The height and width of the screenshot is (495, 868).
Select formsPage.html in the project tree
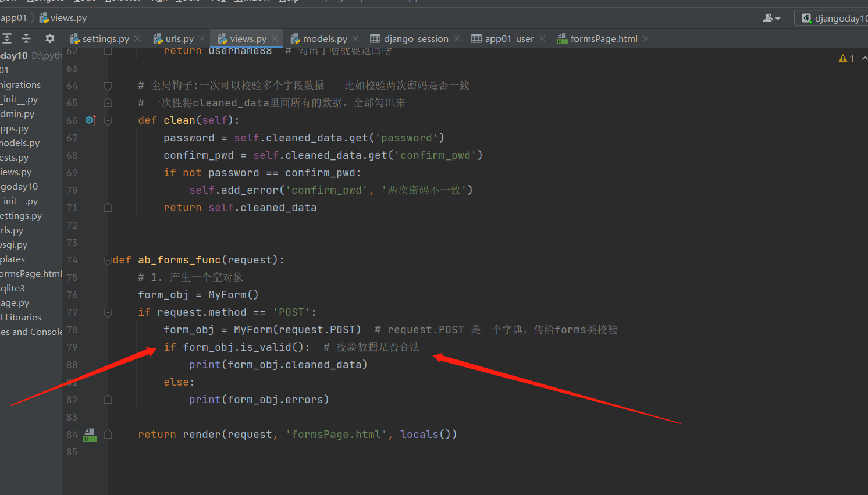(x=31, y=274)
